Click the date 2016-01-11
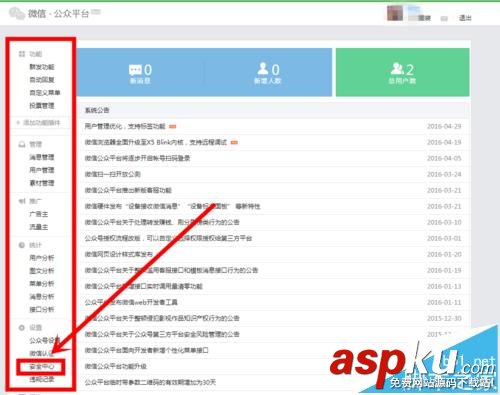Image resolution: width=500 pixels, height=395 pixels. pyautogui.click(x=444, y=302)
